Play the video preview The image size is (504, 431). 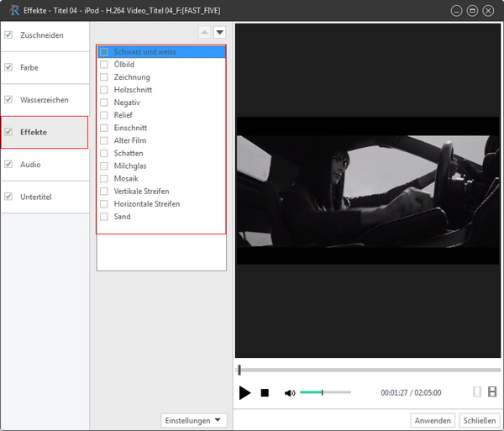click(x=244, y=392)
